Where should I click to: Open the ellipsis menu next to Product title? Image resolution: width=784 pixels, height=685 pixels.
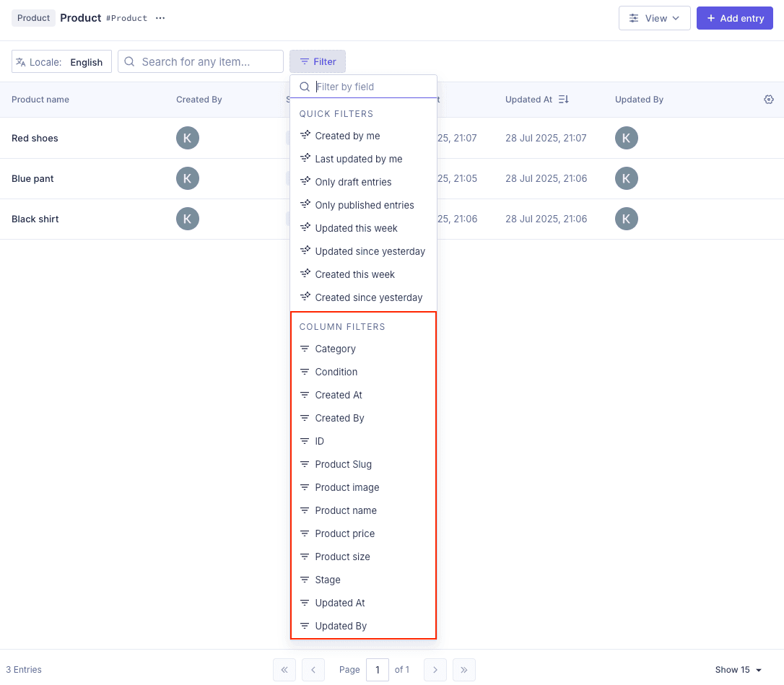point(160,18)
